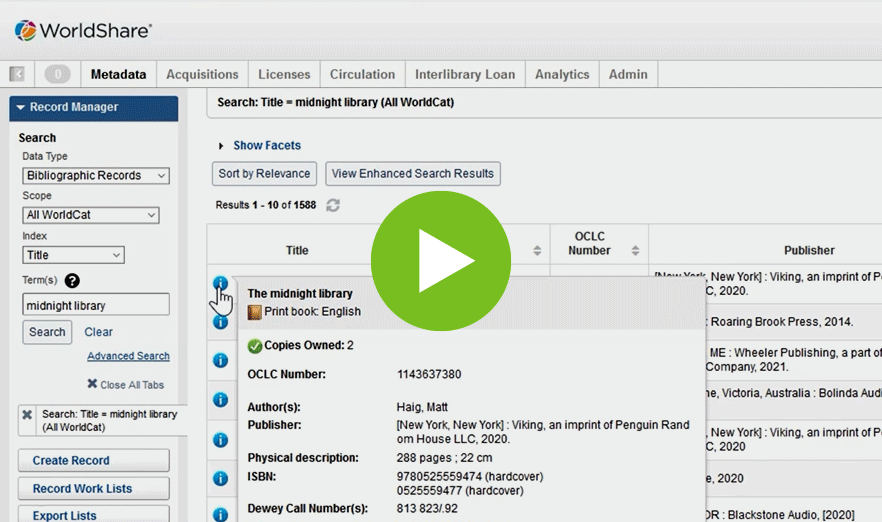
Task: Close the midnight library search tab with X
Action: coord(27,415)
